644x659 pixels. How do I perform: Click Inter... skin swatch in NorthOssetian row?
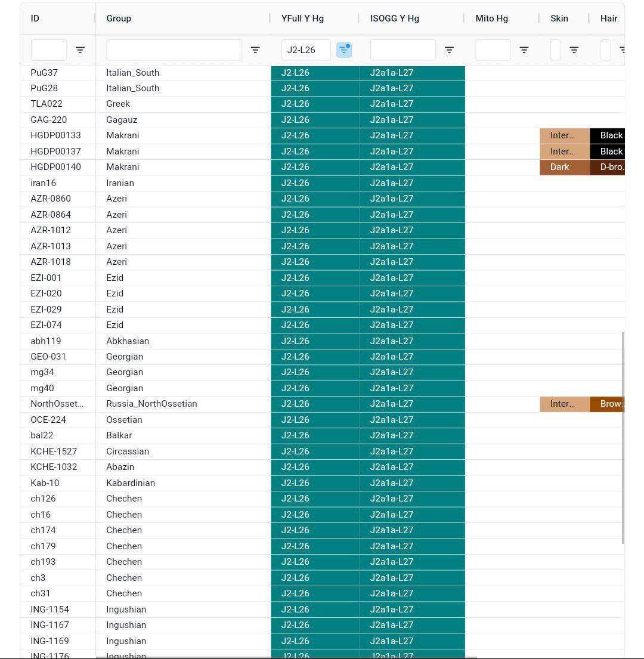tap(565, 404)
